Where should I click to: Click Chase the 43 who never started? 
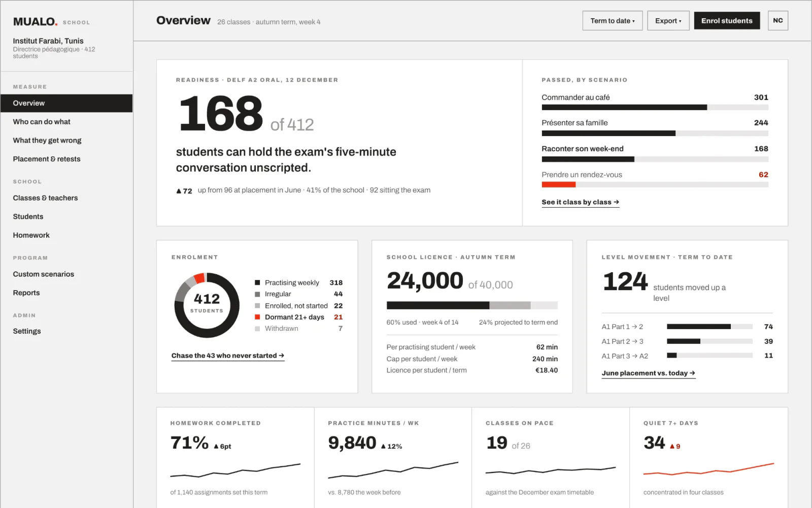227,356
